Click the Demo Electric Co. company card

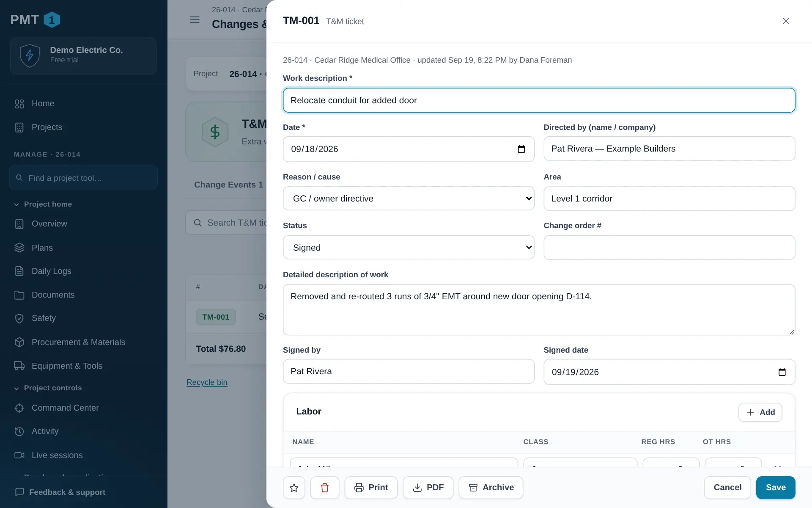[x=83, y=56]
